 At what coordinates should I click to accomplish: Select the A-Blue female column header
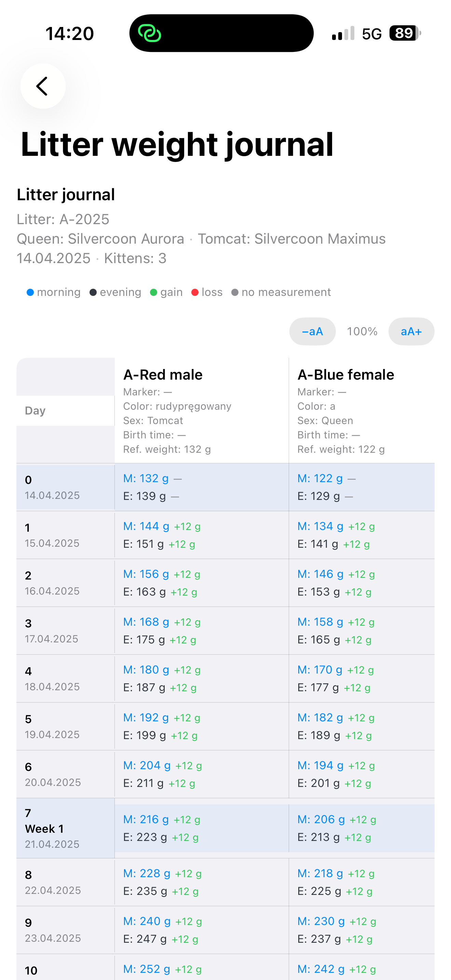tap(346, 375)
